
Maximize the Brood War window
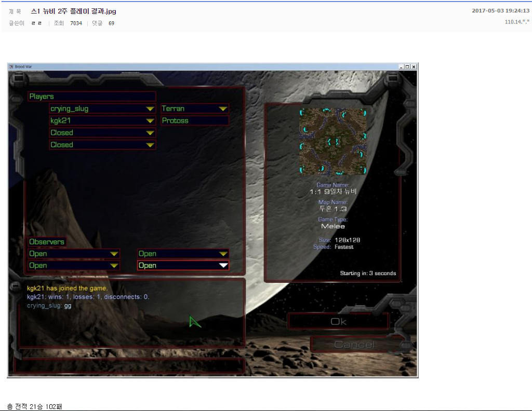coord(407,67)
